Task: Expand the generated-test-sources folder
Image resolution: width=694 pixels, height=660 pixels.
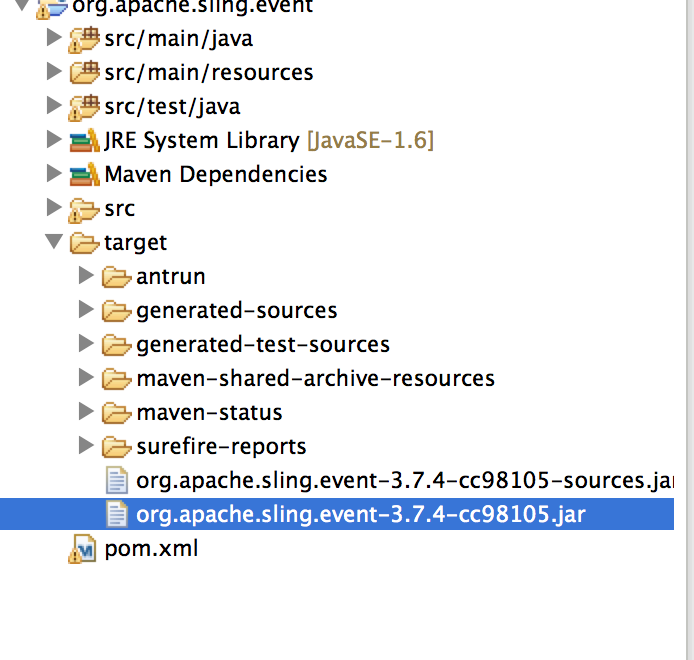Action: 86,344
